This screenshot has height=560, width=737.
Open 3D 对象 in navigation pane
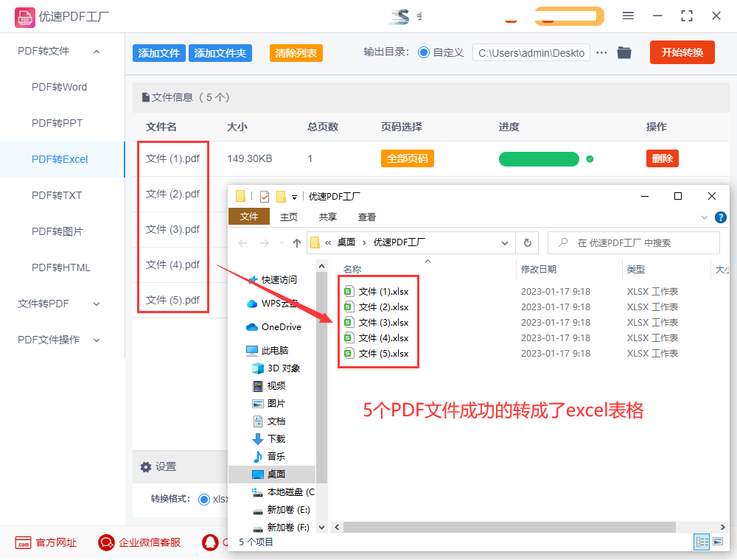(x=277, y=368)
